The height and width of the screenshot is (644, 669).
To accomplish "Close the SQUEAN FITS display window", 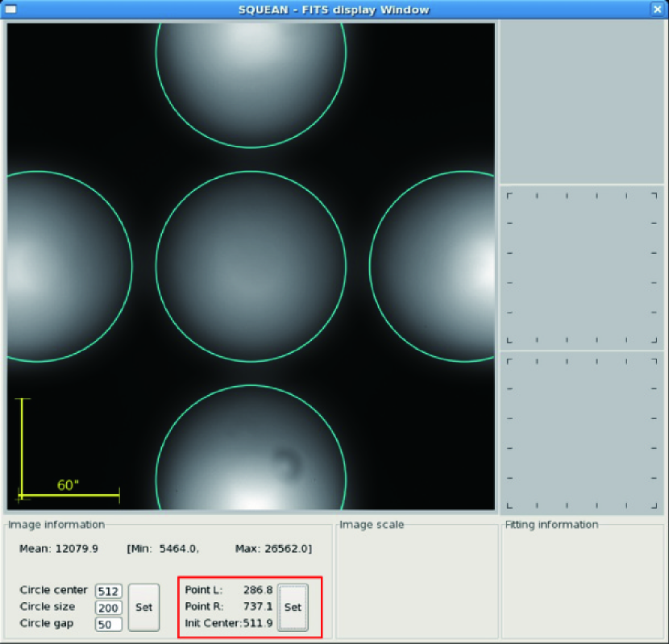I will tap(657, 9).
